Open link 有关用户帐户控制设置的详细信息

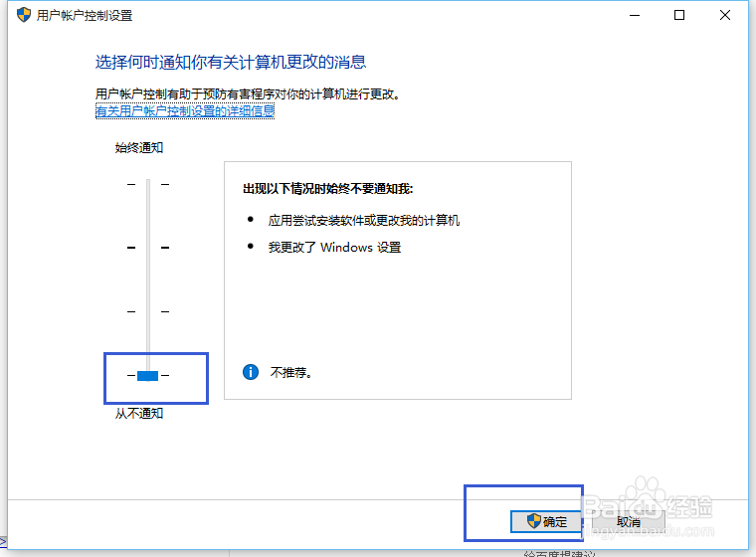pyautogui.click(x=185, y=111)
